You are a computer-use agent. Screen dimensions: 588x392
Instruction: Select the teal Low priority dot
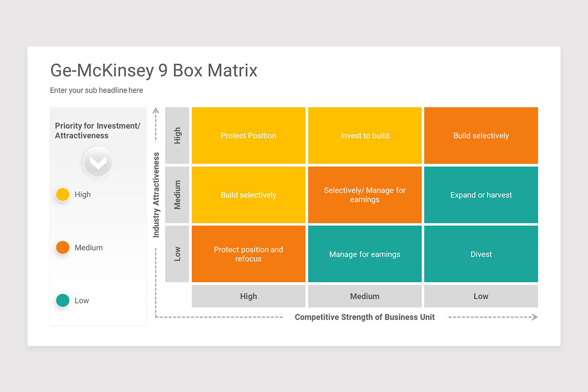[62, 300]
